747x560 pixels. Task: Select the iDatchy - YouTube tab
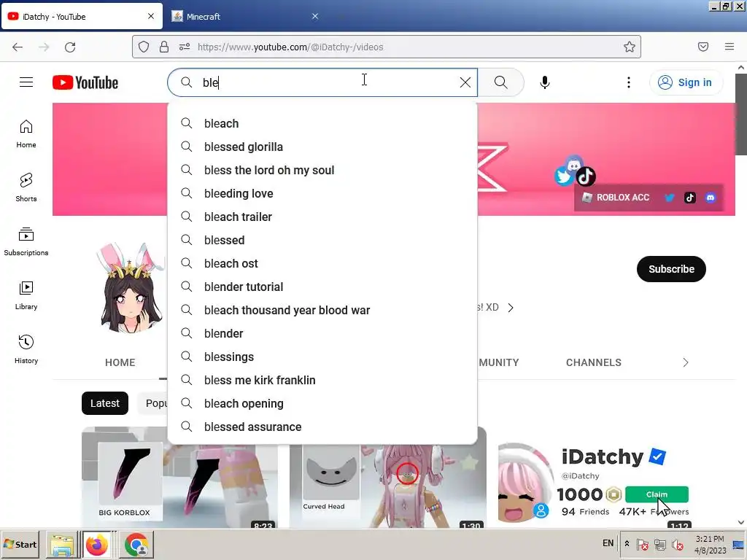(x=82, y=16)
